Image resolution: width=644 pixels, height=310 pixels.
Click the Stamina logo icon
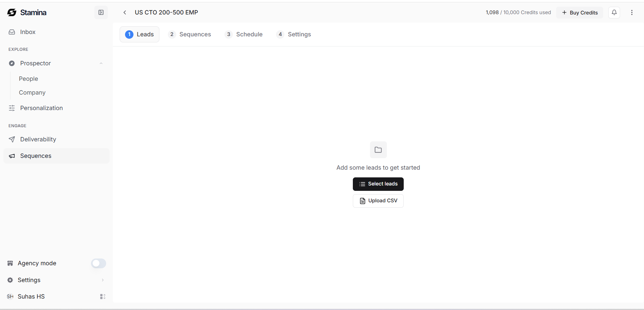click(x=12, y=12)
